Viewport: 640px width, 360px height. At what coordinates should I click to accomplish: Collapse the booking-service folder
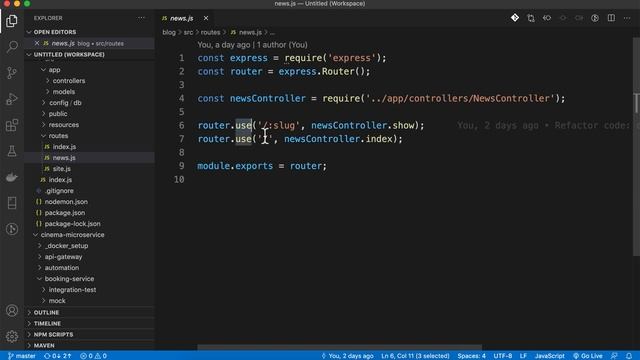click(x=69, y=279)
